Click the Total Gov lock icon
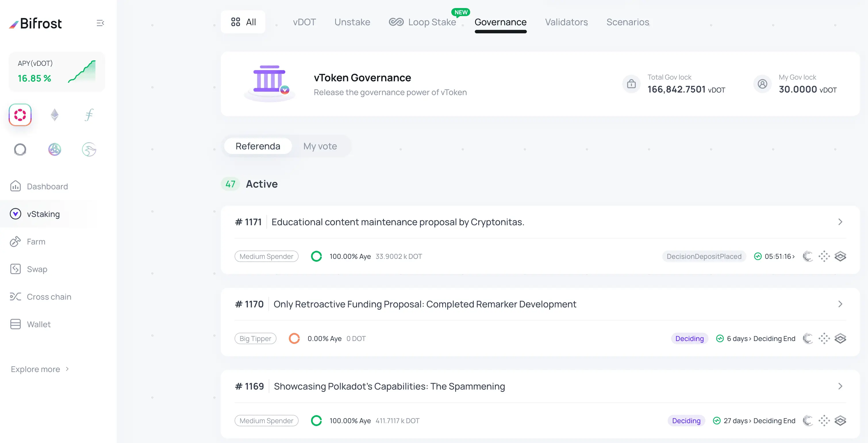The image size is (868, 443). (x=631, y=84)
